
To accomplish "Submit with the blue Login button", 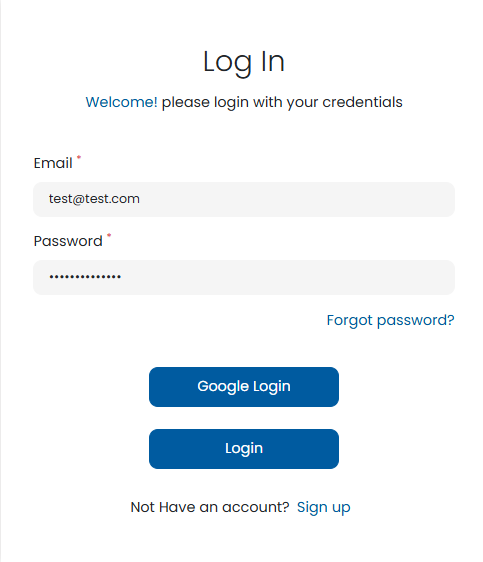I will pos(244,449).
